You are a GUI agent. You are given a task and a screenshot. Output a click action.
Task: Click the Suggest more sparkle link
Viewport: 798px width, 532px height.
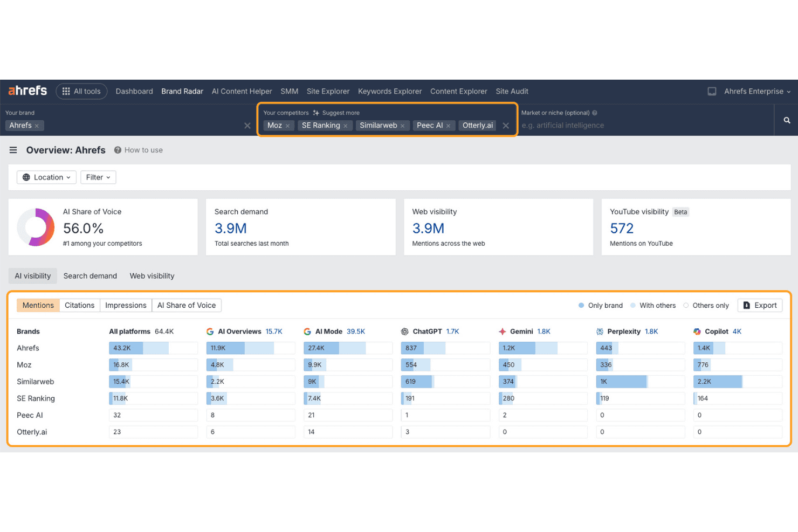point(336,113)
